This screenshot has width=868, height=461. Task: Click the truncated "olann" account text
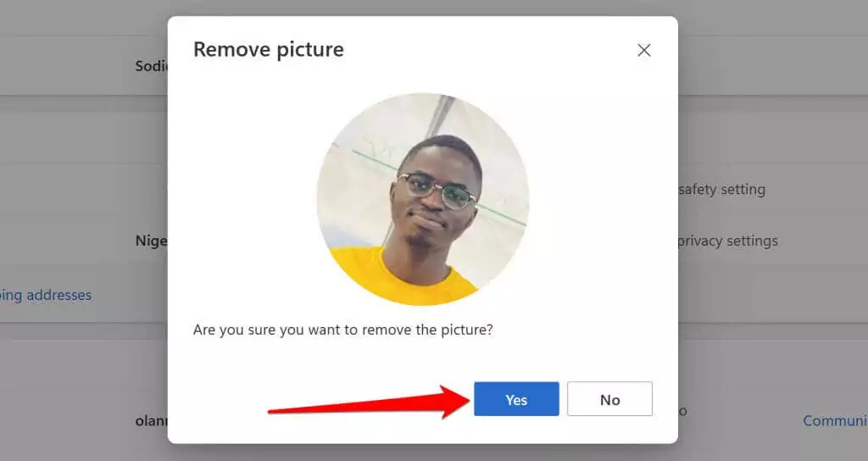(151, 420)
